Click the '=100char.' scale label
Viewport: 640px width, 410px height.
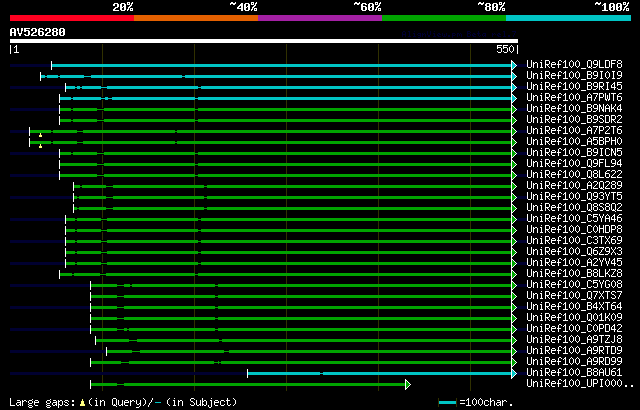(486, 403)
